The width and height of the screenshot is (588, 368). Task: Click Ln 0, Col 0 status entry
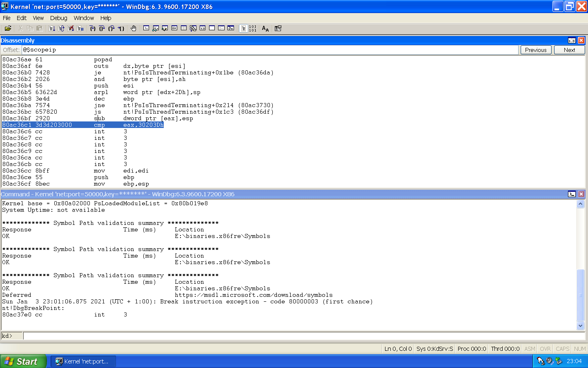click(x=398, y=349)
